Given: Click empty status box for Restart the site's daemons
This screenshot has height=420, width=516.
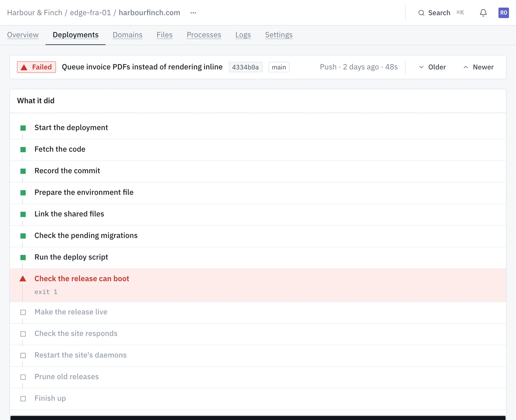Looking at the screenshot, I should click(23, 356).
